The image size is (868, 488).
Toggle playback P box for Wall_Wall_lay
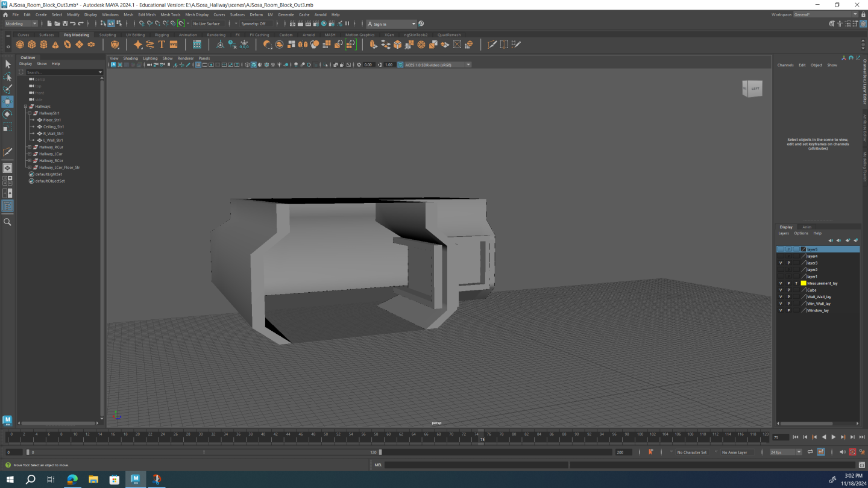click(788, 297)
